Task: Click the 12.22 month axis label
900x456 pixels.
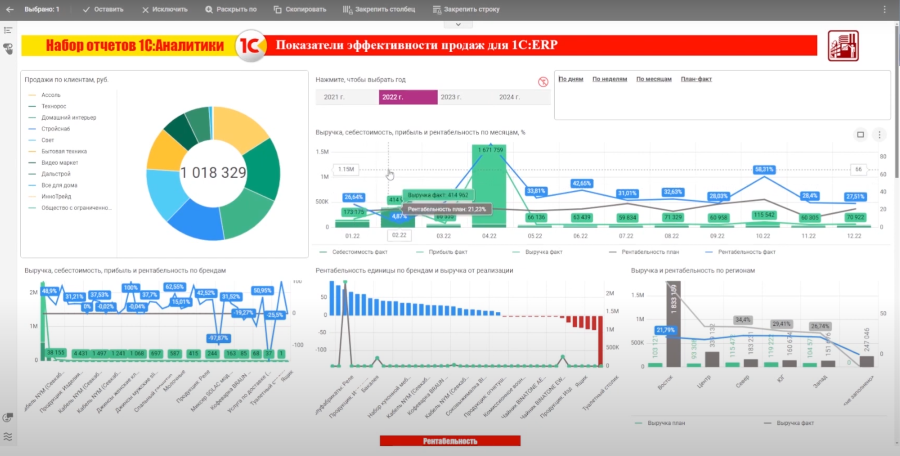Action: pyautogui.click(x=855, y=235)
